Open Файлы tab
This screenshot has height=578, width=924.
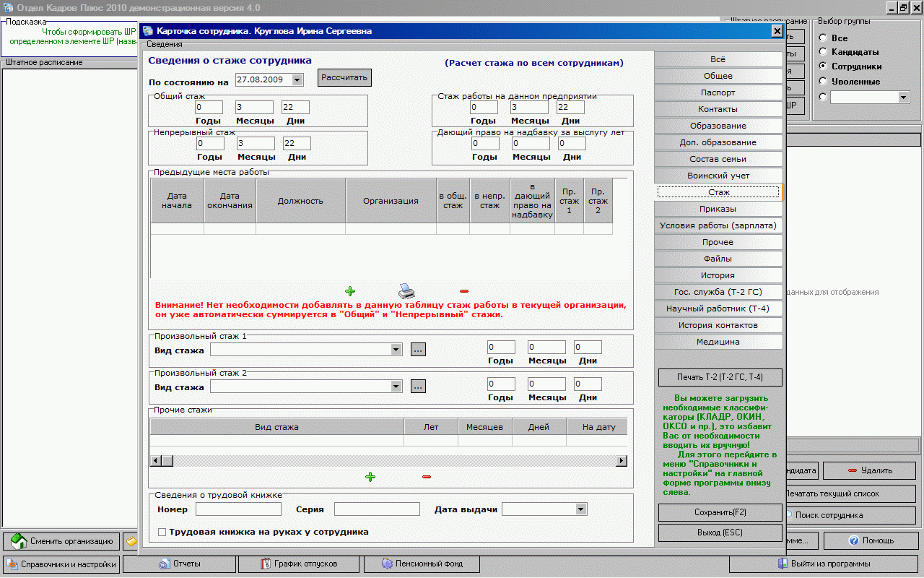point(718,259)
